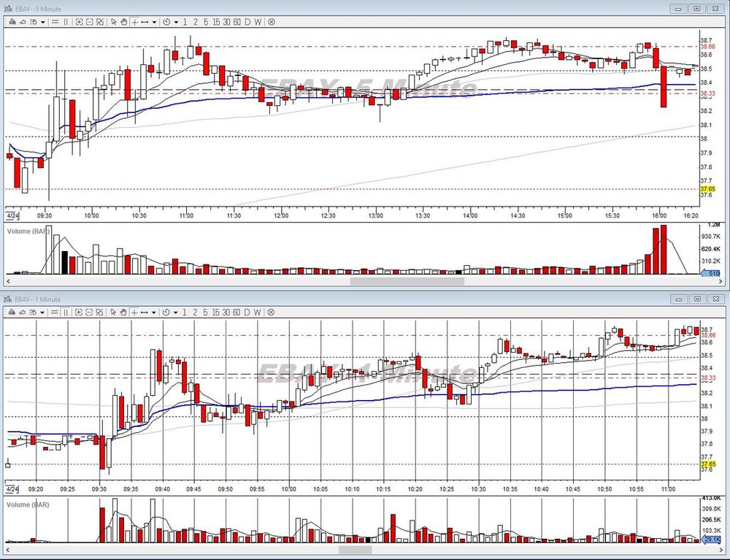
Task: Click the indicator studies icon in 5 Minute toolbar
Action: (x=23, y=22)
